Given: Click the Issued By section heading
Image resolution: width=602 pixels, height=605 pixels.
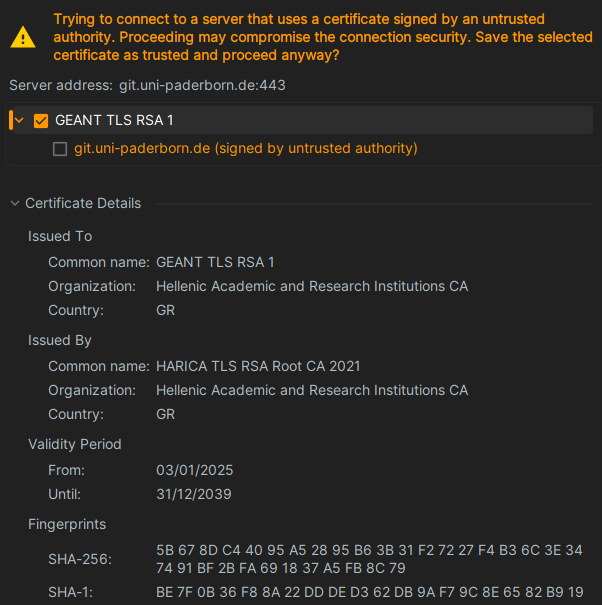Looking at the screenshot, I should point(60,340).
